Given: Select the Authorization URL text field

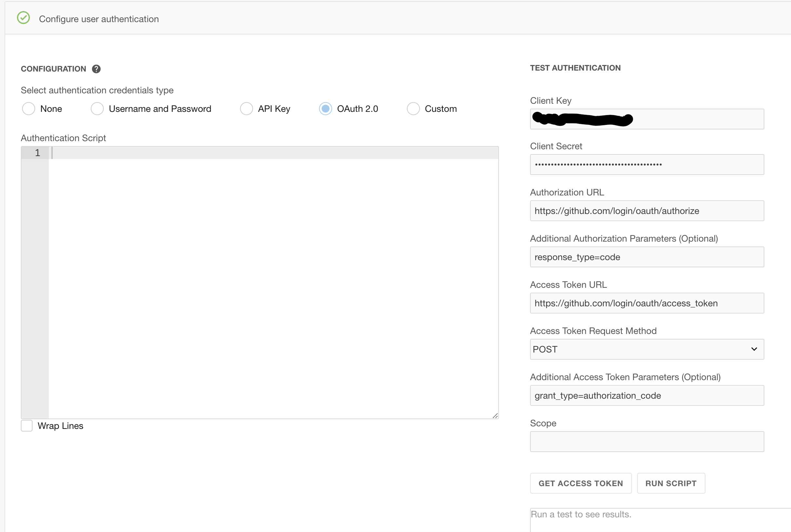Looking at the screenshot, I should 647,211.
